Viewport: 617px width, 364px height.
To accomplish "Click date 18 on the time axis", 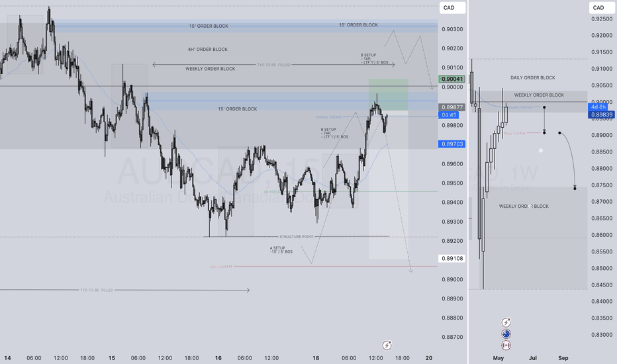I will [316, 358].
